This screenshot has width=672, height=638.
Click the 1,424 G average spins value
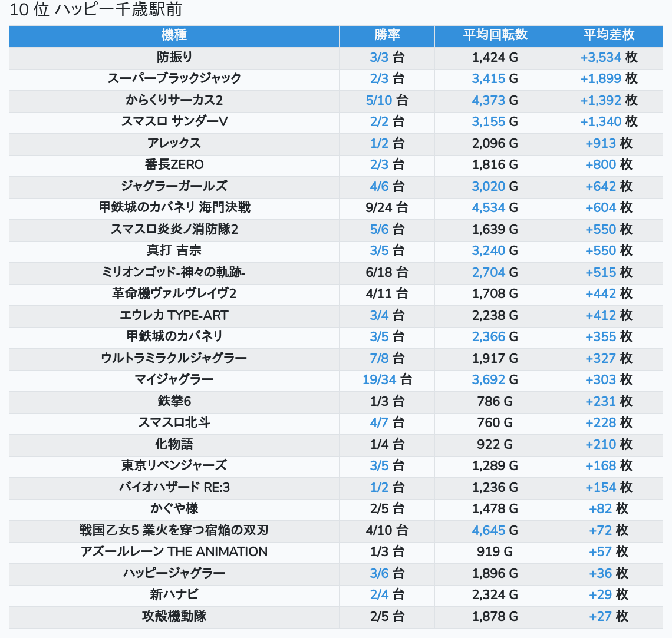point(495,57)
